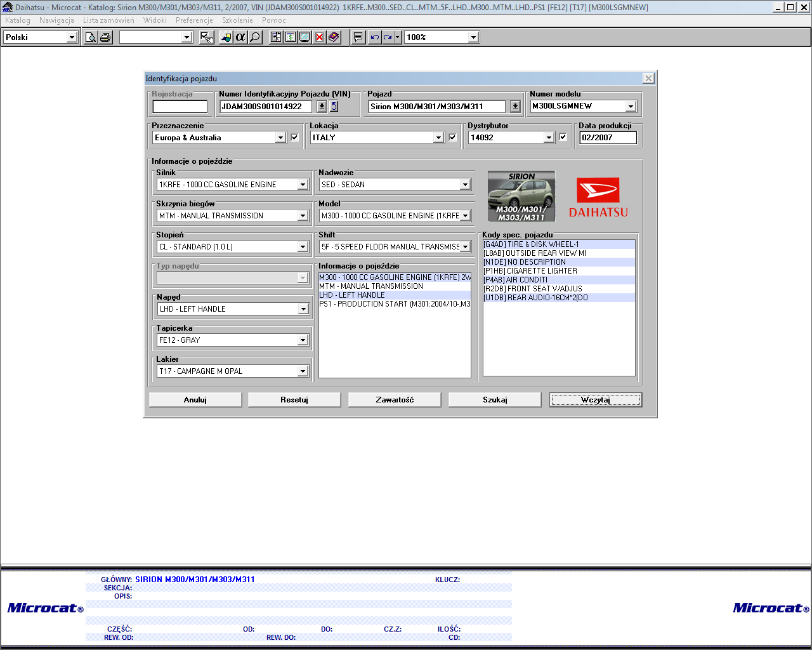This screenshot has width=812, height=650.
Task: Click the printer icon
Action: (x=105, y=37)
